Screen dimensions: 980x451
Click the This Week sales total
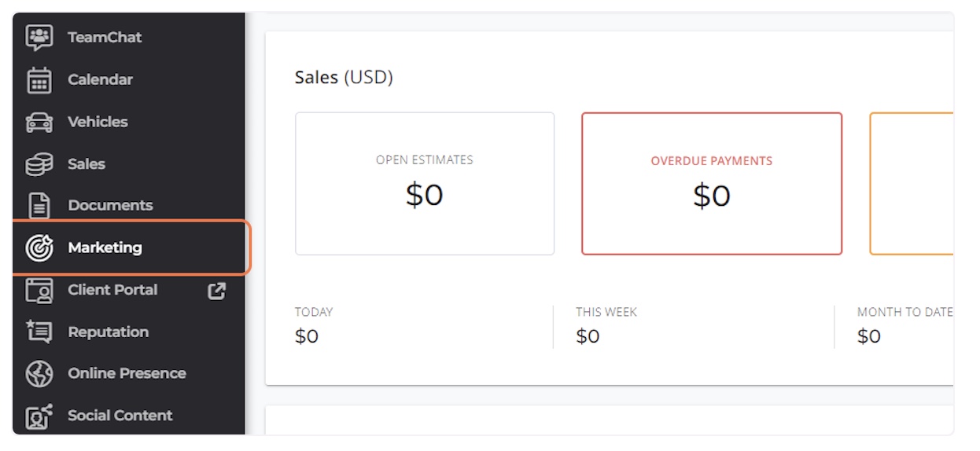pyautogui.click(x=588, y=336)
